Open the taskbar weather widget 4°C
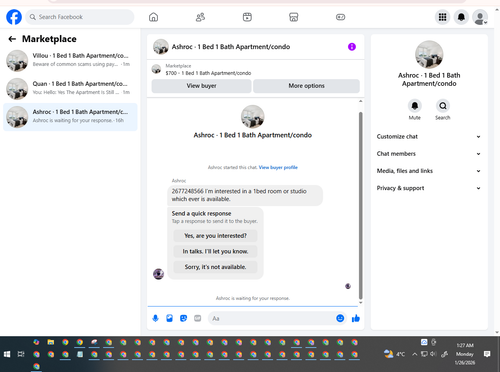This screenshot has height=372, width=500. pos(394,354)
